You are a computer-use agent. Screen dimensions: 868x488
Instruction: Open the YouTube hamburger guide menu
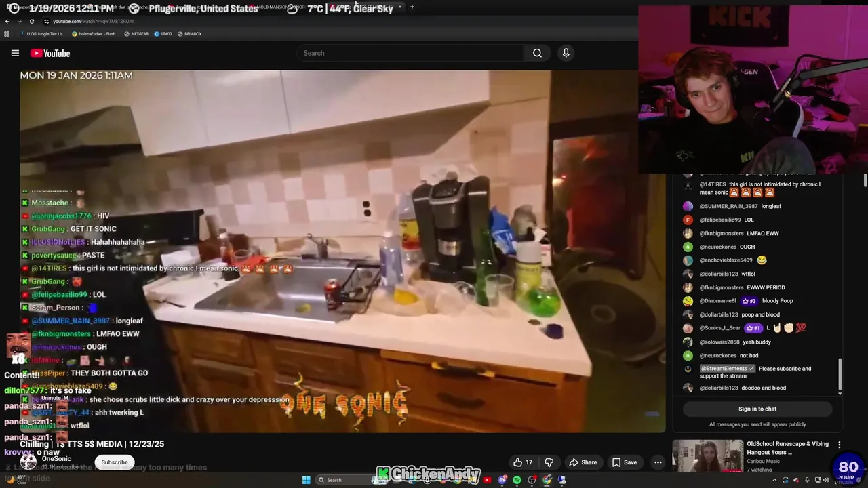pyautogui.click(x=15, y=53)
